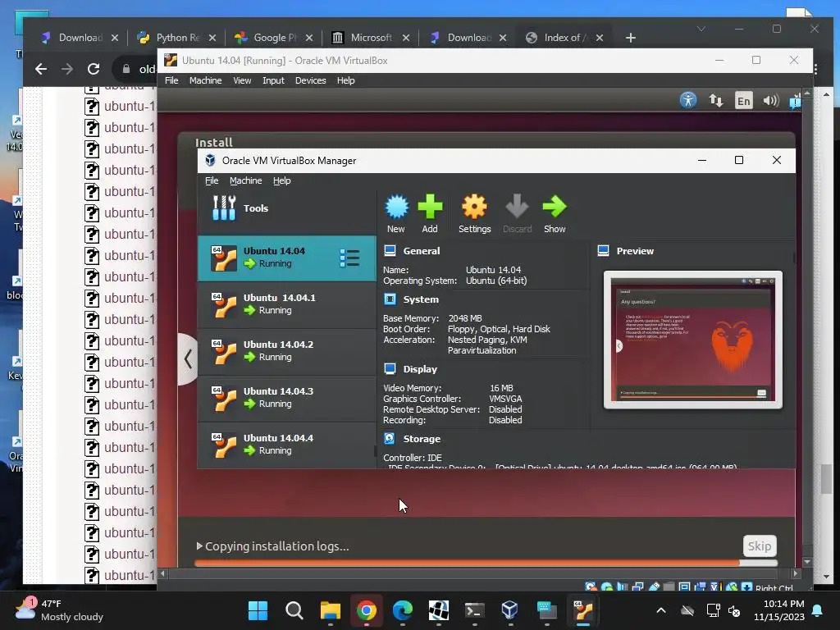Click accessibility icon in Ubuntu top bar
The image size is (840, 630).
[x=688, y=100]
